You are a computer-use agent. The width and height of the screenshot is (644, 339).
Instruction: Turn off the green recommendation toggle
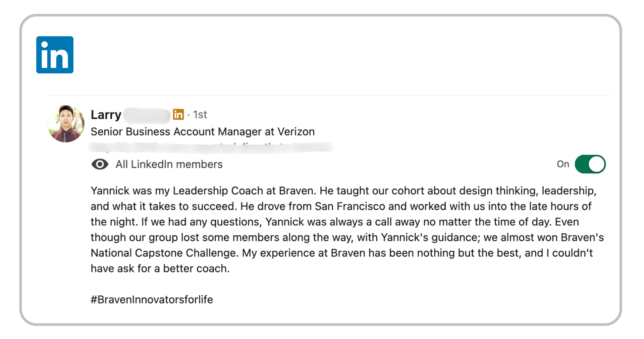(590, 164)
